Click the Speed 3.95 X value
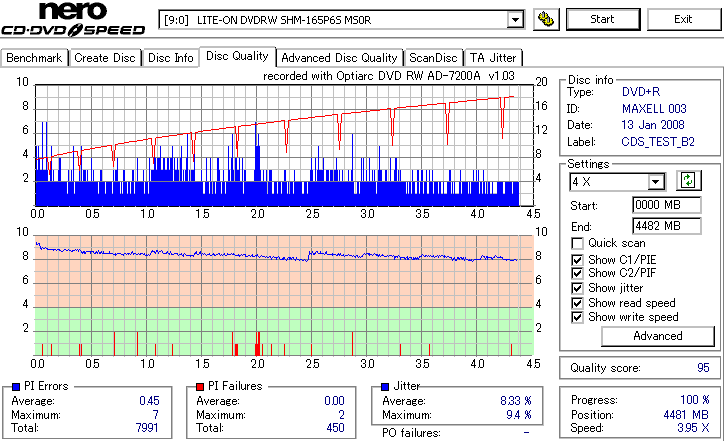Screen dimensions: 724x441 (x=693, y=428)
